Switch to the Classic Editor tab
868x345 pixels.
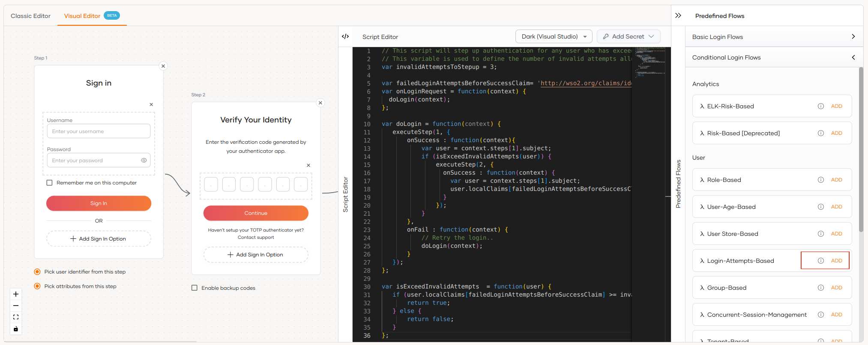click(x=30, y=16)
